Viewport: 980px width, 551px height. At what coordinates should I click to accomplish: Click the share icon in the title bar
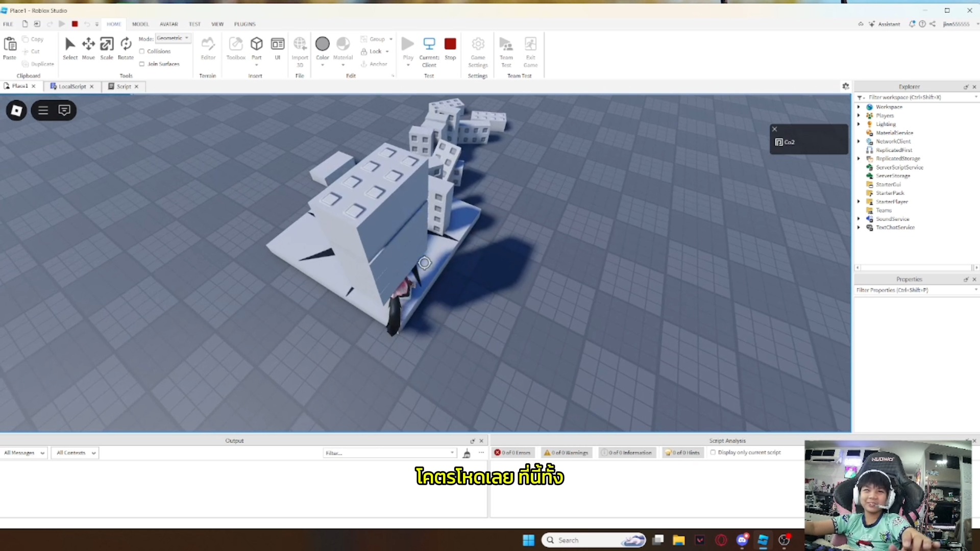pyautogui.click(x=933, y=24)
